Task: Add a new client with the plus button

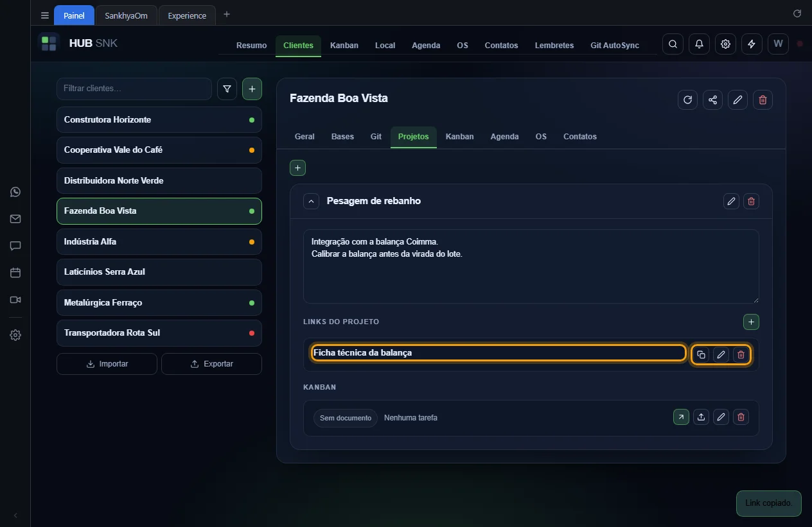Action: [252, 89]
